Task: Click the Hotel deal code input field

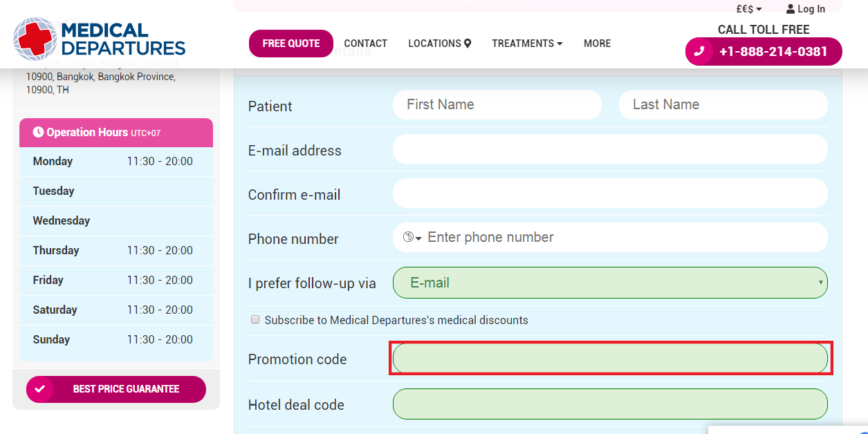Action: [609, 404]
